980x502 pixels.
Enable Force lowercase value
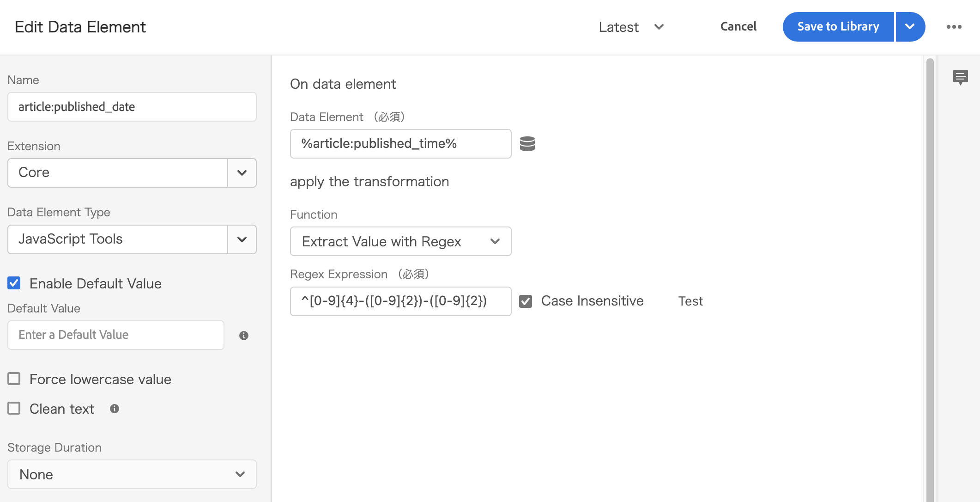click(x=14, y=379)
